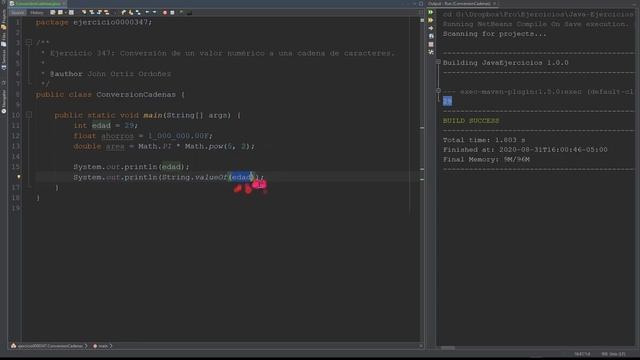Click 'System.out.println(edad);' code line

pyautogui.click(x=131, y=167)
